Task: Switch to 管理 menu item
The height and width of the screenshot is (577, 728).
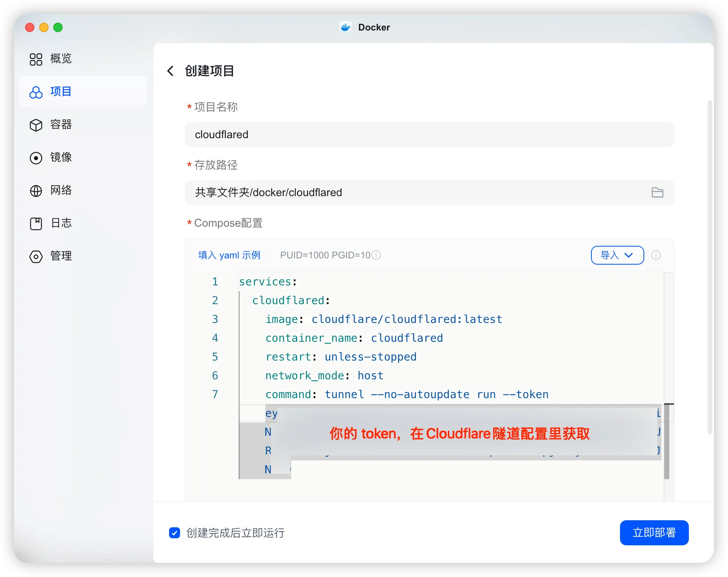Action: pyautogui.click(x=83, y=256)
